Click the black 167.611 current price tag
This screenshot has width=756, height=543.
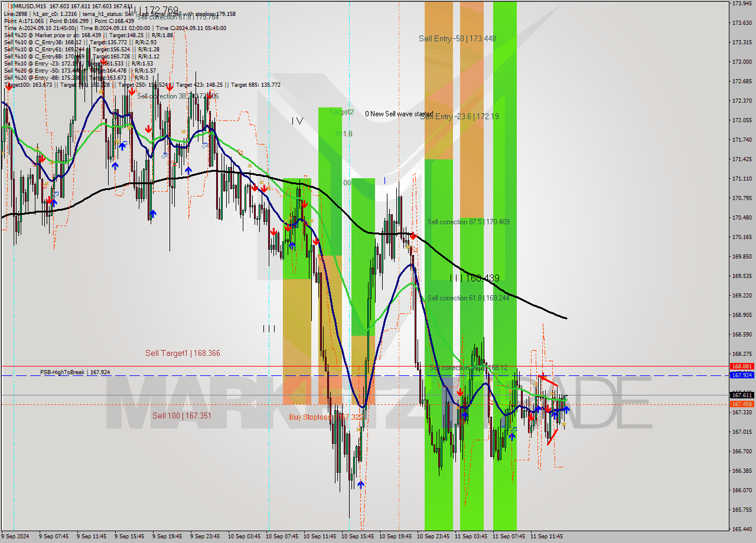(x=742, y=395)
